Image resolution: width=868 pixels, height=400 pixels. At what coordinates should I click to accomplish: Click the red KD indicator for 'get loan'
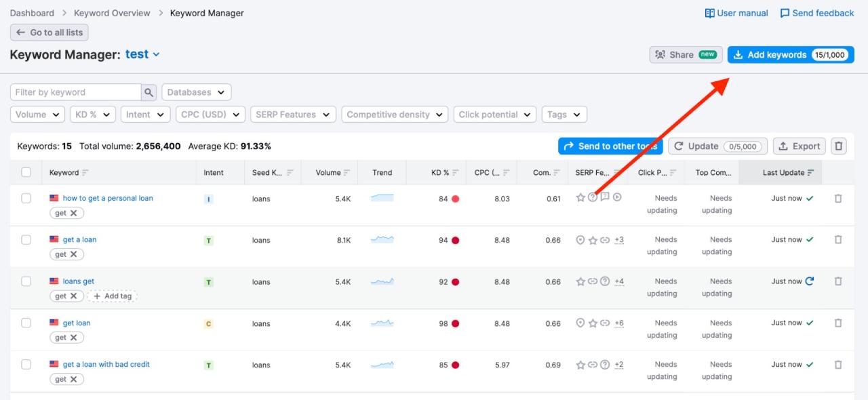[x=456, y=323]
